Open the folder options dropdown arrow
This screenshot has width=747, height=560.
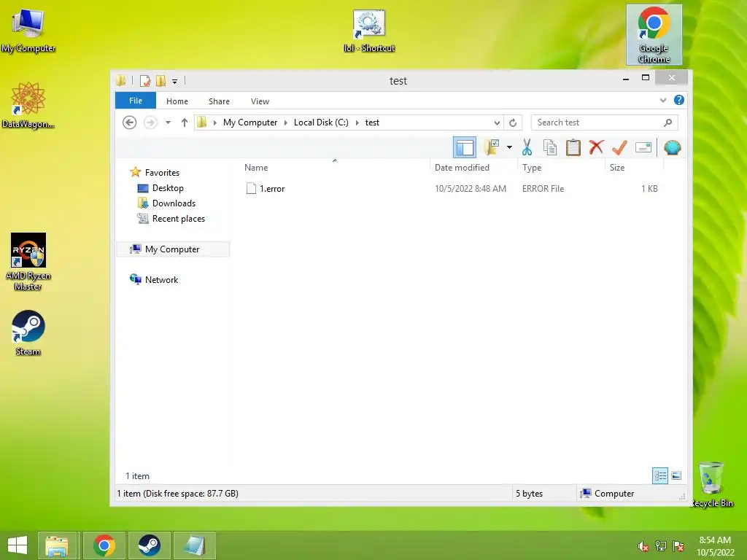click(x=509, y=147)
